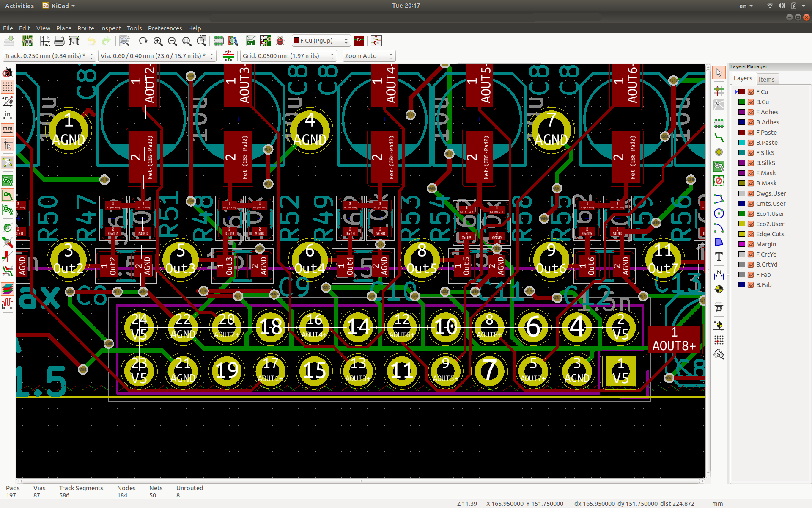The height and width of the screenshot is (508, 812).
Task: Select the Route Tracks tool
Action: tap(719, 138)
